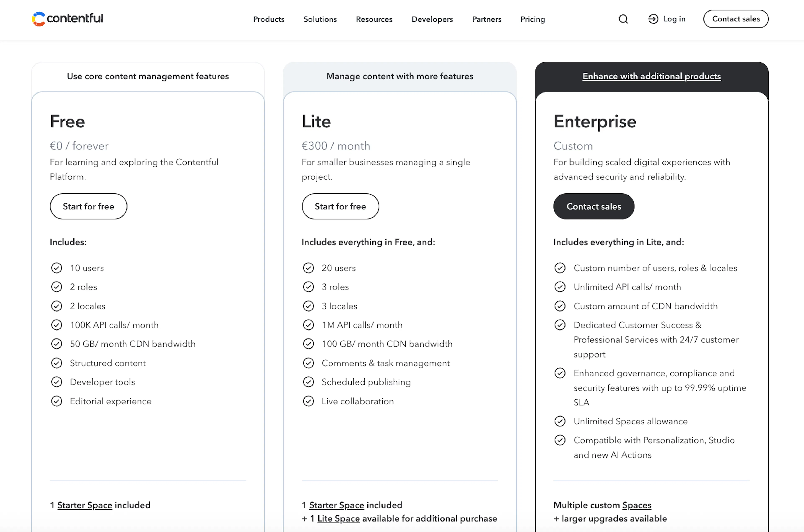The height and width of the screenshot is (532, 804).
Task: Click check icon beside 2 locales
Action: pos(56,306)
